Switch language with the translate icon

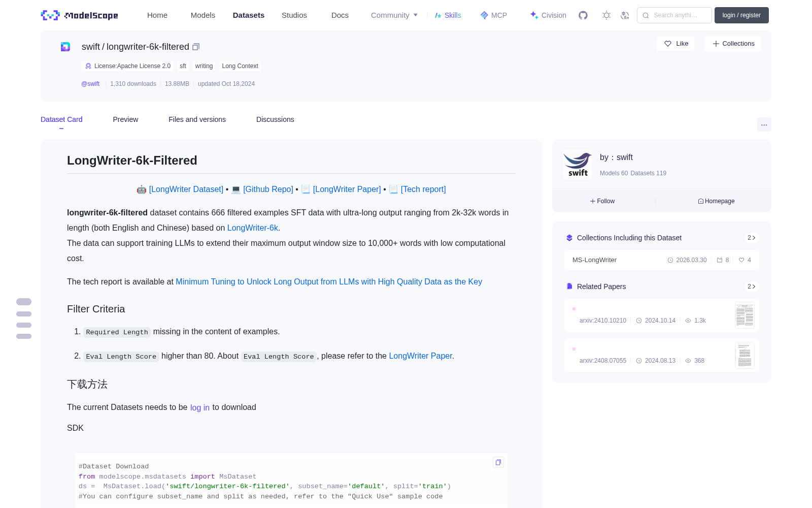(x=625, y=15)
